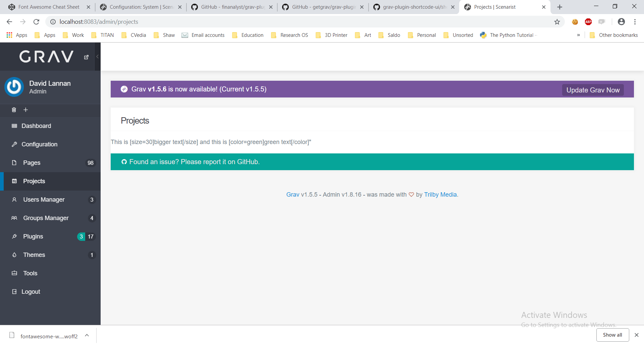Screen dimensions: 644x345
Task: Switch to the GitHub finanalyst/grav-plugin tab
Action: point(232,7)
